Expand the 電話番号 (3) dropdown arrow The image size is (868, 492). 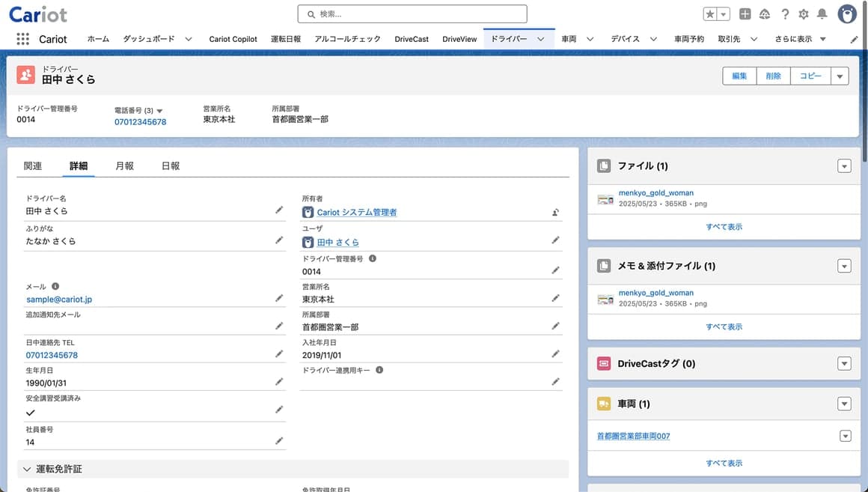tap(159, 111)
